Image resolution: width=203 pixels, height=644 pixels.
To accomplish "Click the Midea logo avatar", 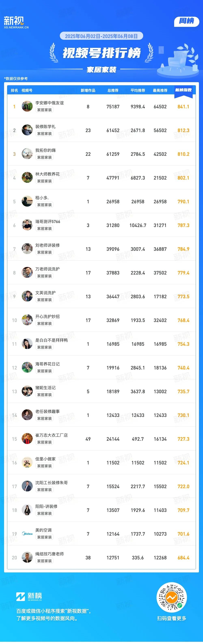I will [27, 533].
